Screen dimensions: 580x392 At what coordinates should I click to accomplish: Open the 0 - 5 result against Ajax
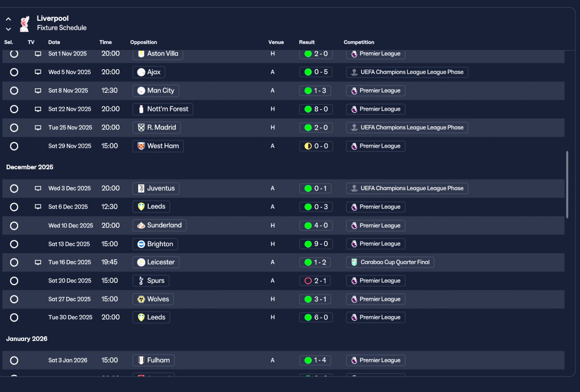click(x=316, y=72)
